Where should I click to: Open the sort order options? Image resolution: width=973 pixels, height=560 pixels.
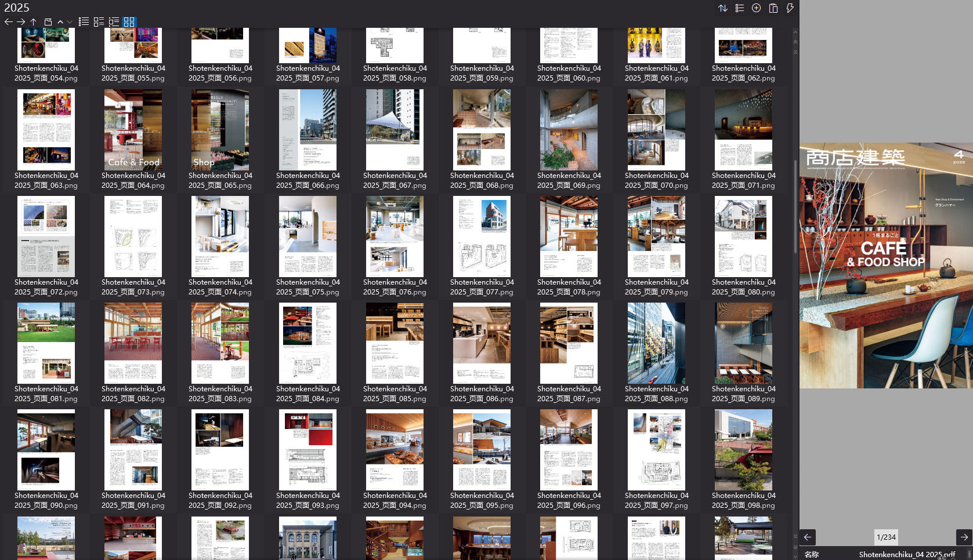tap(722, 8)
